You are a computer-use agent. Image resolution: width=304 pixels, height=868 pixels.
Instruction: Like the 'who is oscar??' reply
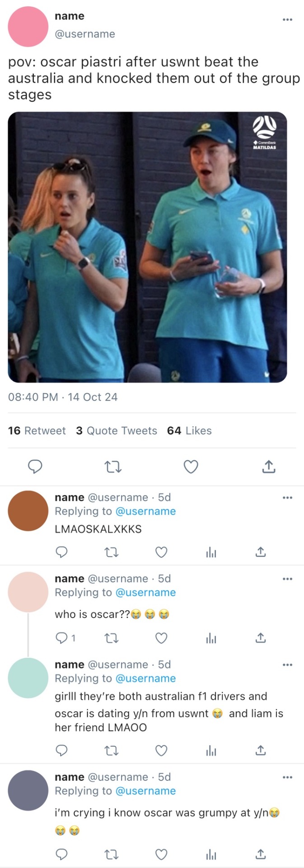161,638
